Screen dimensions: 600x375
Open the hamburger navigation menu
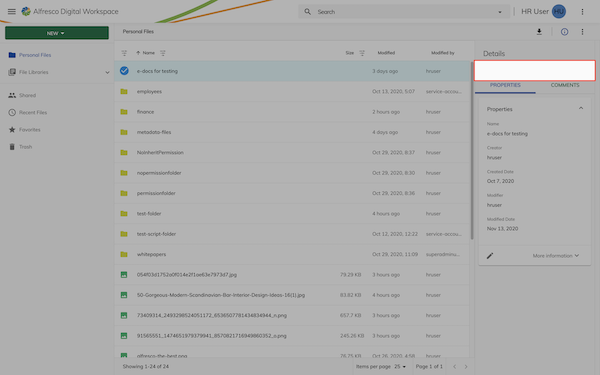click(11, 11)
